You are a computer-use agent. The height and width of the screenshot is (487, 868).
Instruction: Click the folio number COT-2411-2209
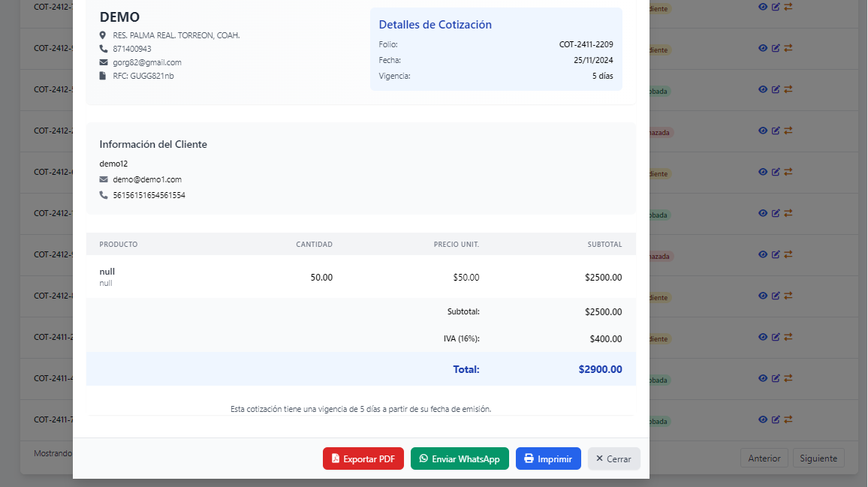tap(586, 44)
